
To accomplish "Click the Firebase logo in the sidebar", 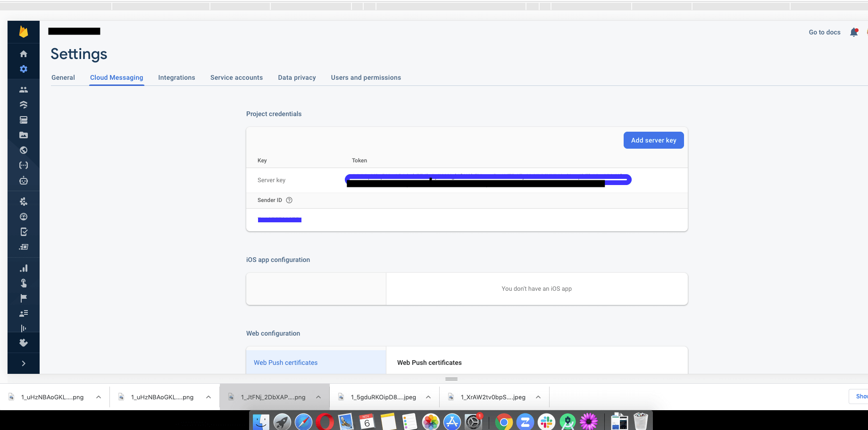I will click(24, 32).
